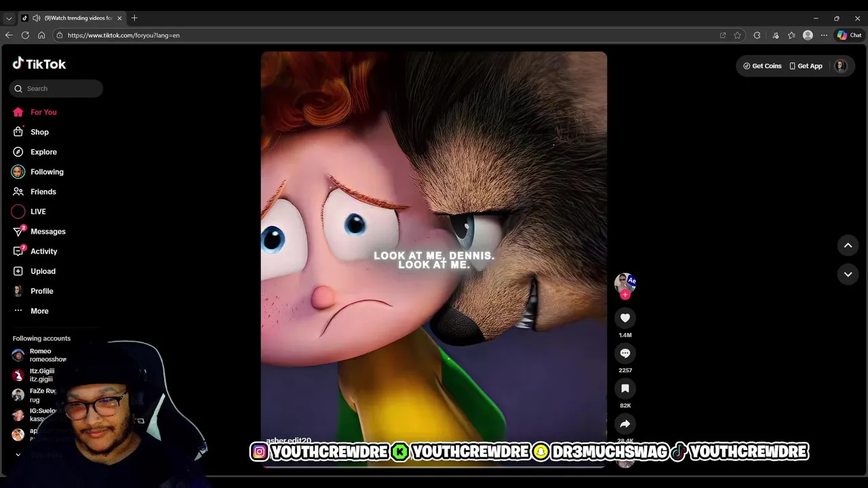Viewport: 868px width, 488px height.
Task: Share the video via arrow icon
Action: point(625,424)
